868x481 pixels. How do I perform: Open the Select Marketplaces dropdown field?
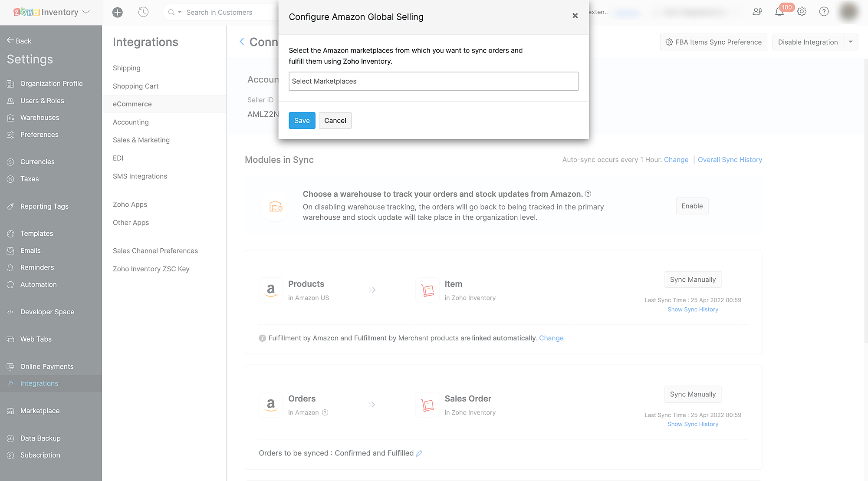(433, 81)
